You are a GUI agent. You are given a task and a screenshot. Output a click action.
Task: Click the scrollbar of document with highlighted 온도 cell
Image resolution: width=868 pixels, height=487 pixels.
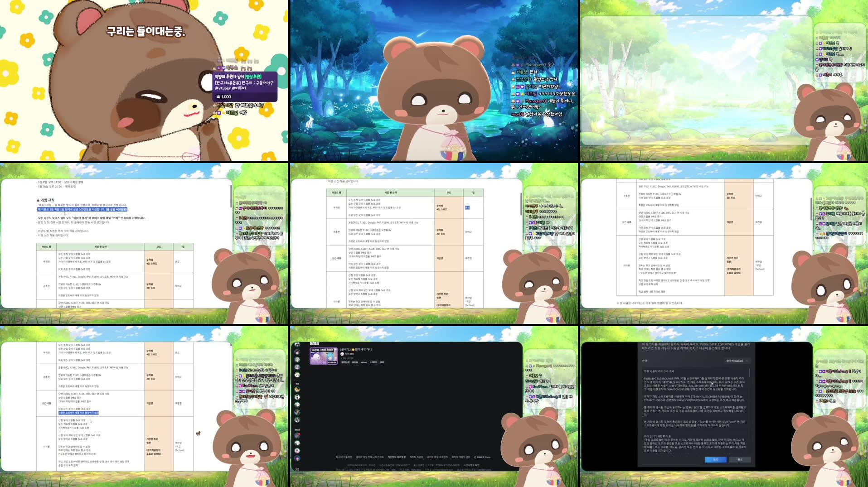[521, 204]
